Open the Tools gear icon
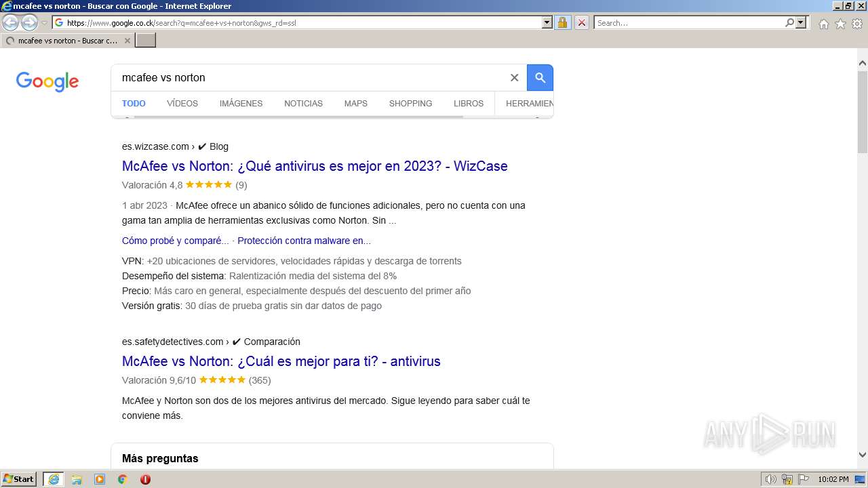 857,24
